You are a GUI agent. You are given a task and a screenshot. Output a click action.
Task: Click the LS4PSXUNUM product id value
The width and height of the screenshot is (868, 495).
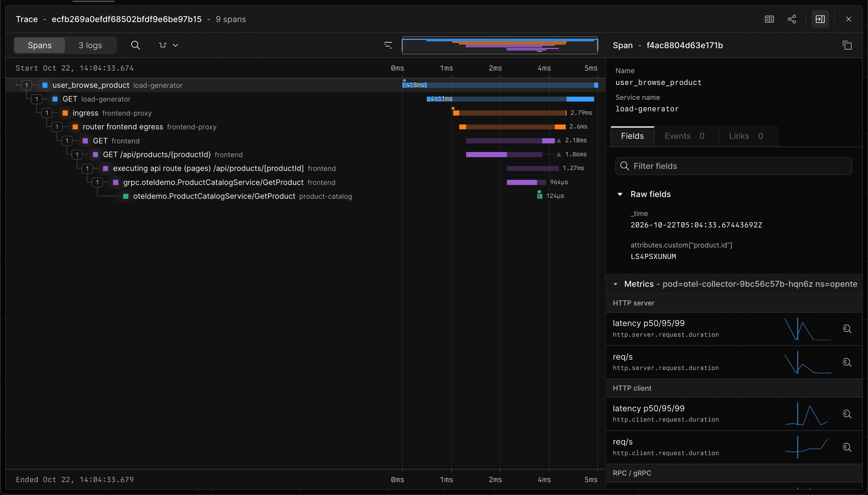[x=653, y=256]
